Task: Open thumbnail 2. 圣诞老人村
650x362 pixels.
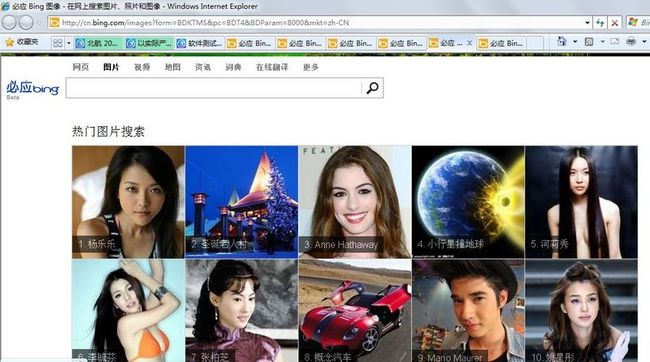Action: [242, 202]
